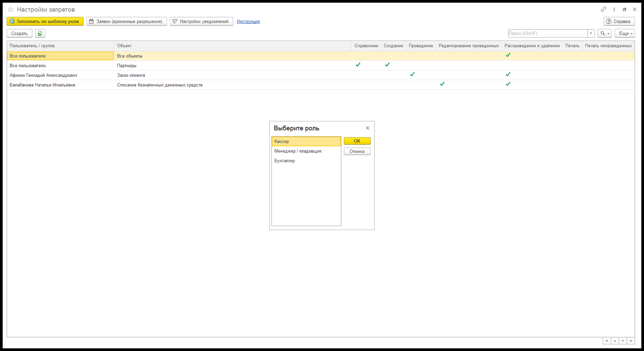Copy link to this form via chain icon

coord(603,9)
